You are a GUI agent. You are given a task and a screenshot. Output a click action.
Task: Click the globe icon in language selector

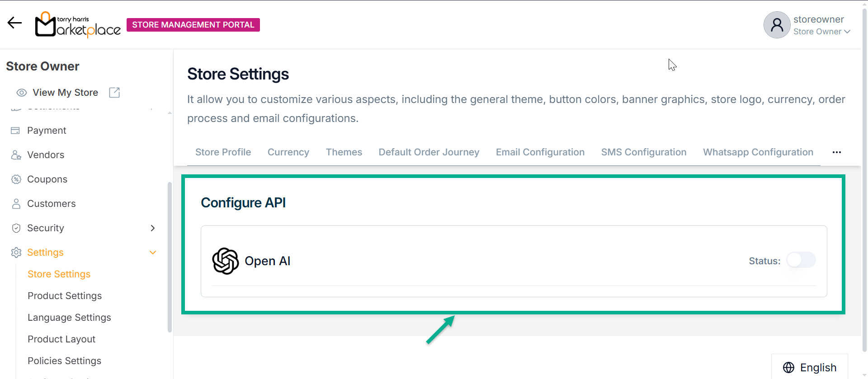788,368
